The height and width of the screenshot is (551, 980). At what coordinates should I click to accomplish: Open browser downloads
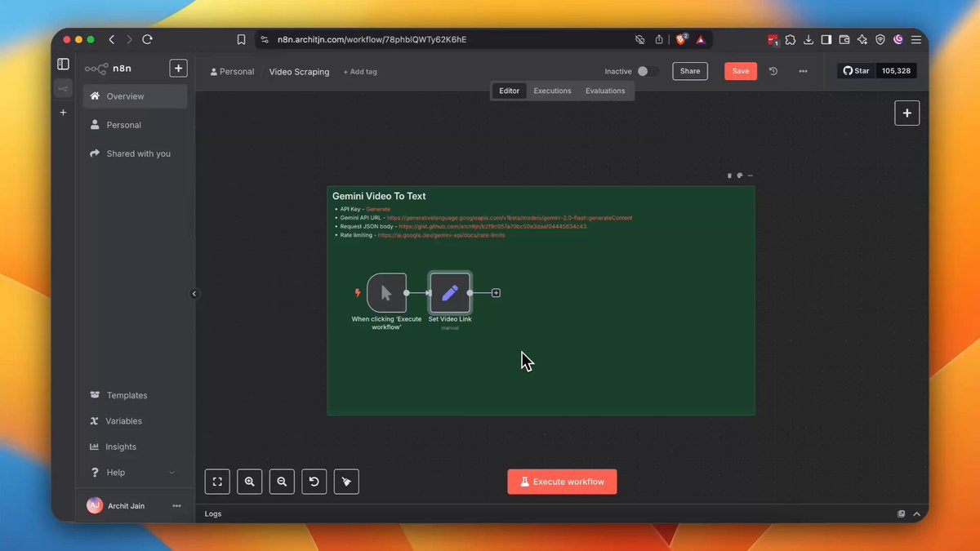pos(808,39)
